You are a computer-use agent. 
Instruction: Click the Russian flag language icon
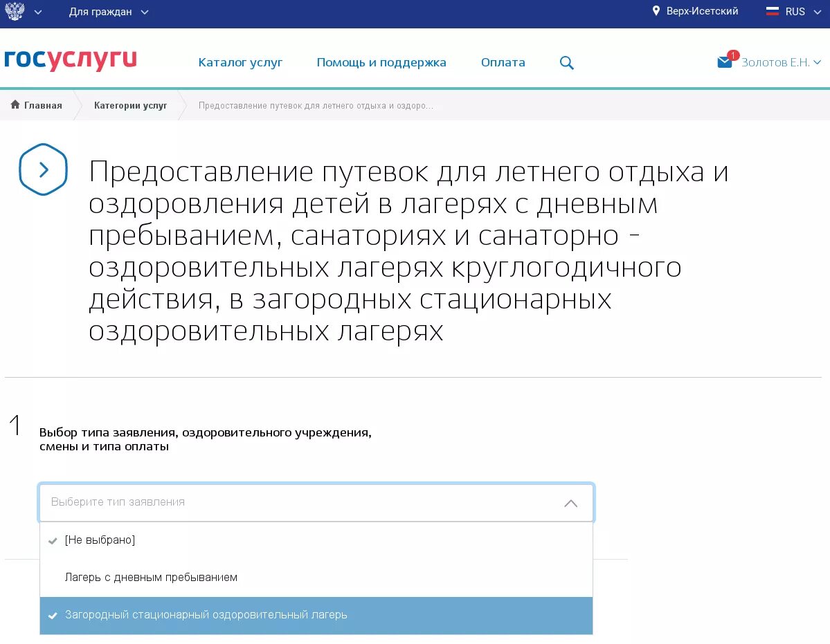point(772,10)
